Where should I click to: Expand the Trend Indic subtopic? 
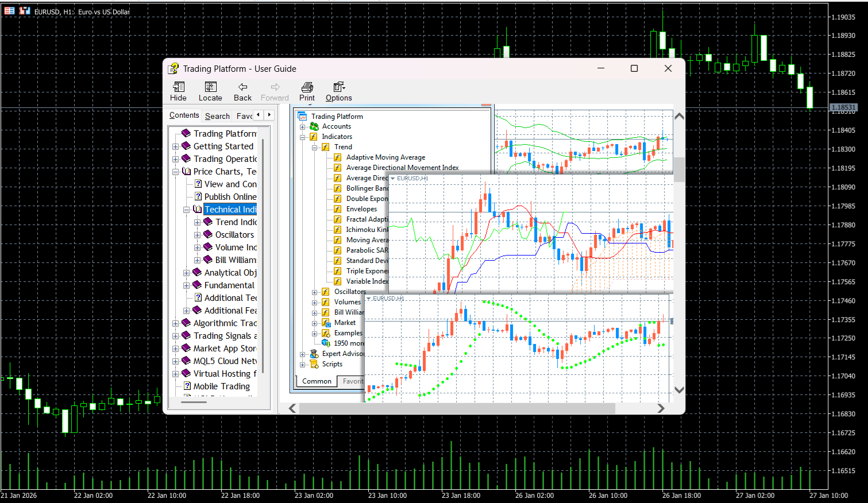pyautogui.click(x=198, y=222)
